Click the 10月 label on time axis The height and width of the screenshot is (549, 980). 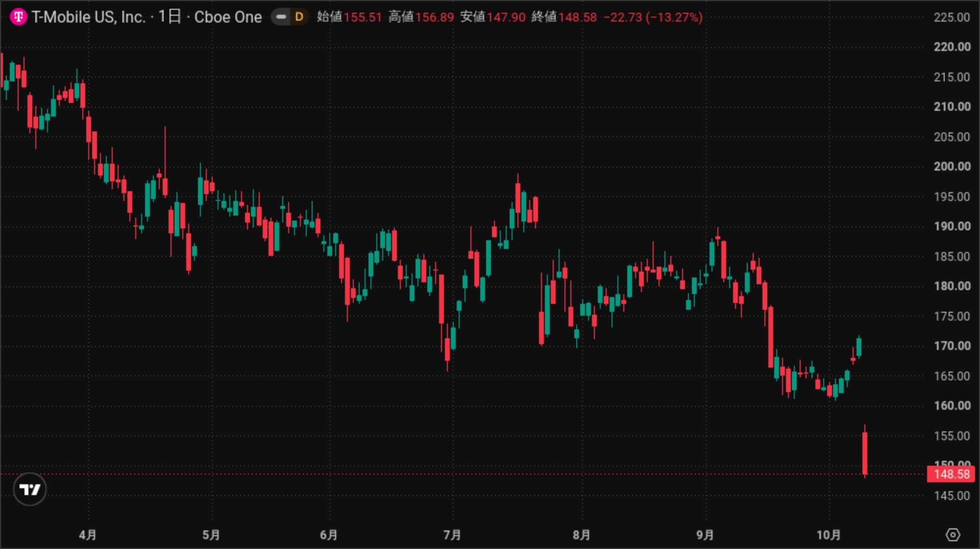[829, 535]
